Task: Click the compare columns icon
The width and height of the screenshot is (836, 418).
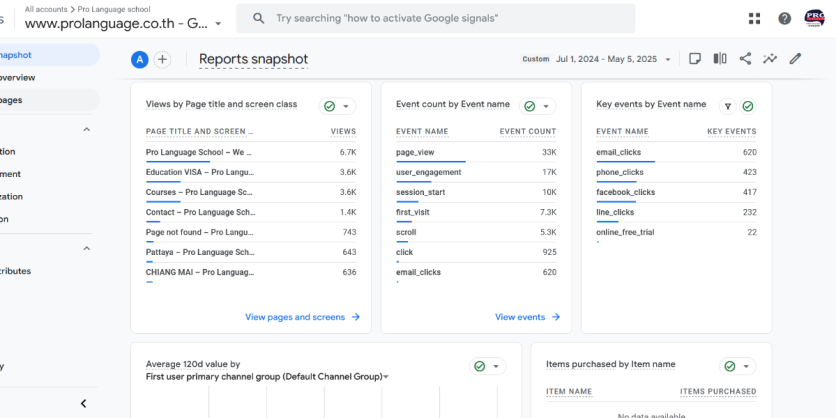Action: (x=720, y=59)
